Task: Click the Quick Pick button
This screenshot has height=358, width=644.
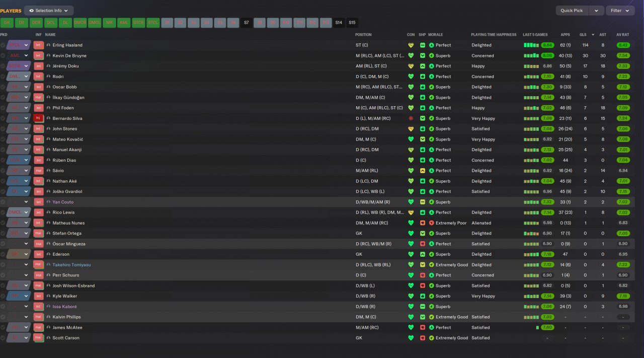Action: [x=572, y=11]
